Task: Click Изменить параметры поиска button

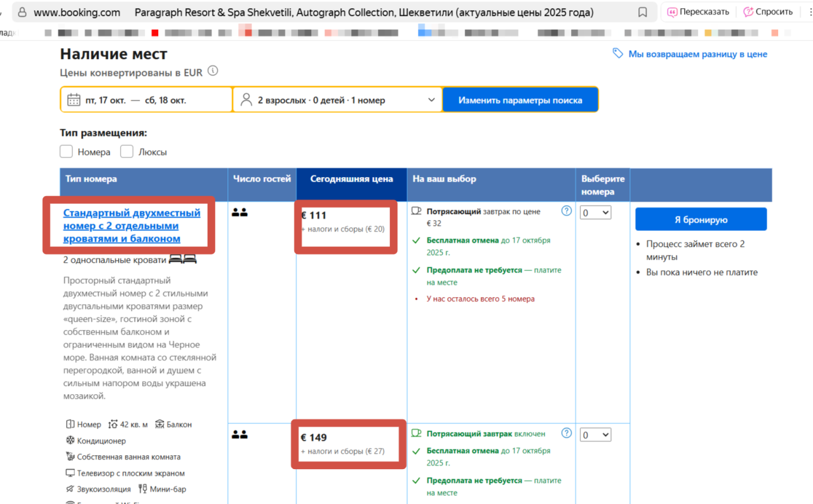Action: [x=520, y=100]
